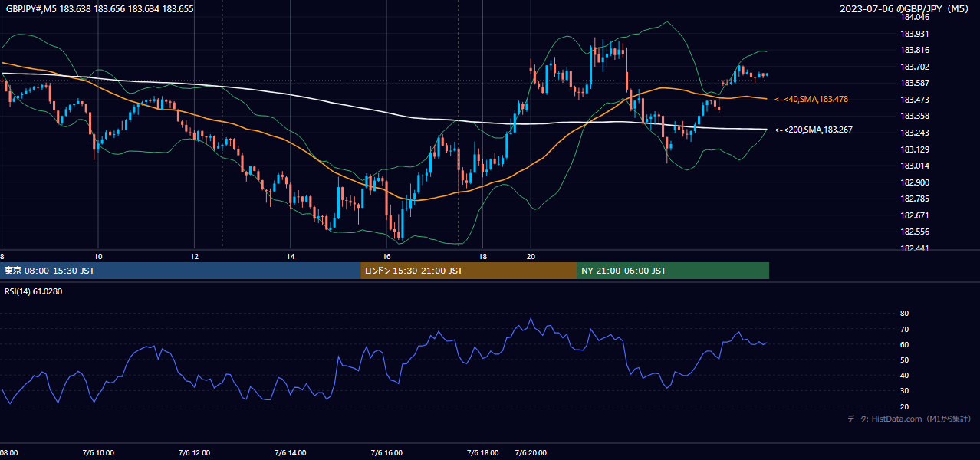This screenshot has width=980, height=460.
Task: Click price axis value 183.014
Action: click(914, 166)
